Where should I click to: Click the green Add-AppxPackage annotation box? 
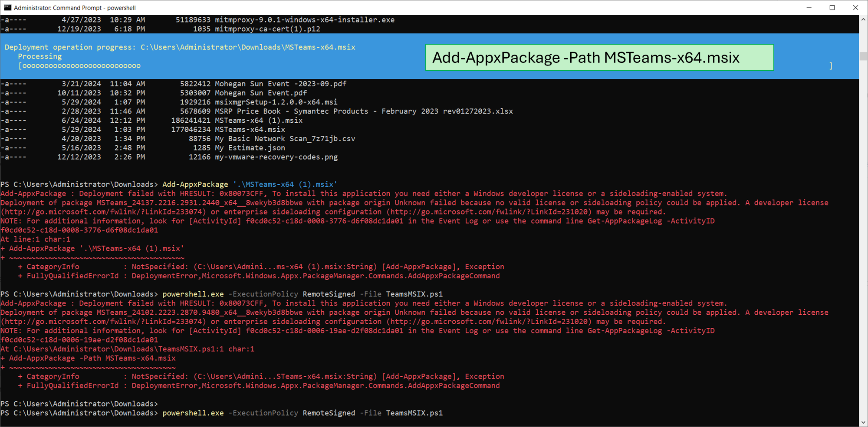click(599, 58)
